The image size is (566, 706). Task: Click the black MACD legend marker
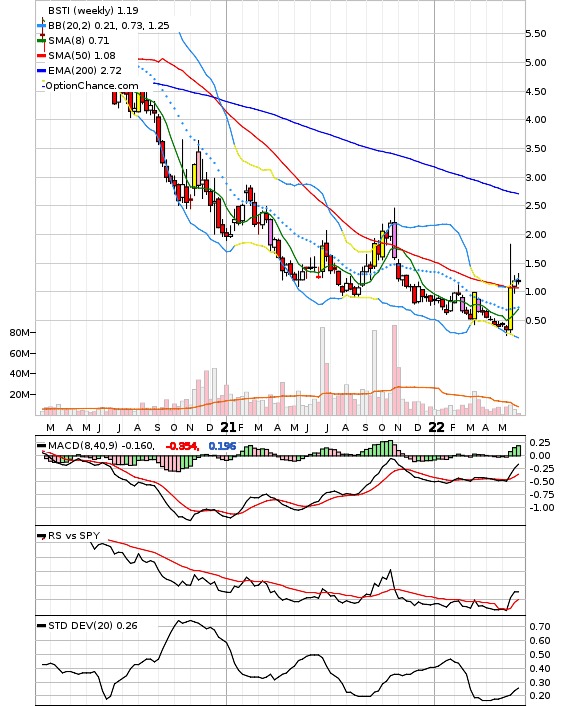pos(41,446)
